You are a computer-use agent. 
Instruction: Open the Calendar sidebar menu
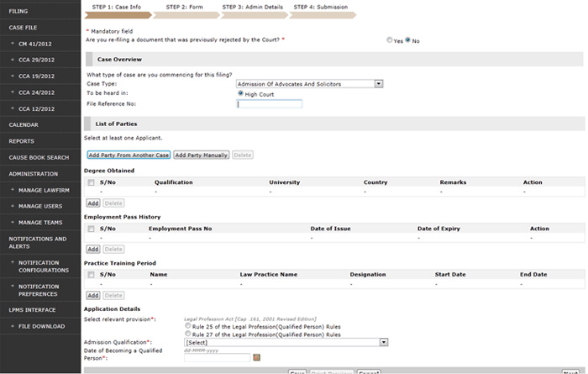[24, 124]
